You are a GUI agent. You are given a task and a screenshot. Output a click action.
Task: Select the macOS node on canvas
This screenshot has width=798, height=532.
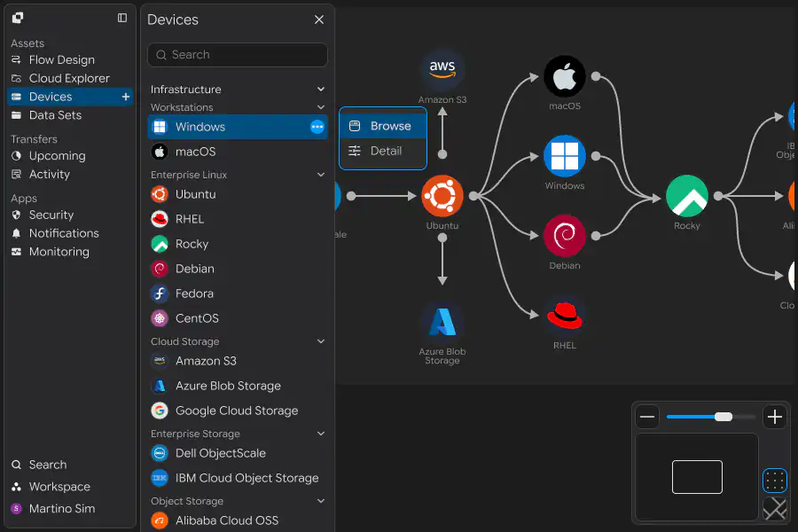point(565,76)
